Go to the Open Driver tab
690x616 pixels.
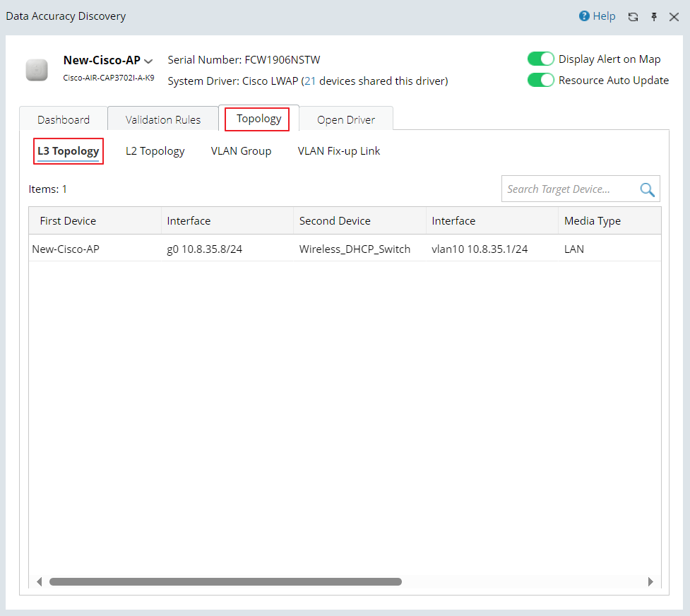point(346,119)
